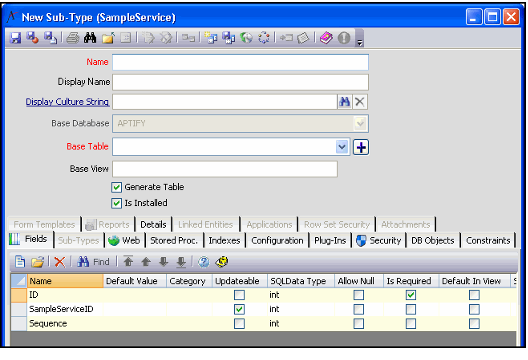Click the Default Value column header
528x360 pixels.
(134, 281)
